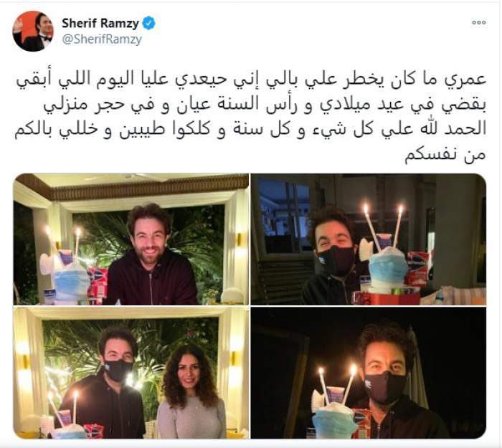Open photo of masked man beside woman
Image resolution: width=502 pixels, height=448 pixels.
131,373
